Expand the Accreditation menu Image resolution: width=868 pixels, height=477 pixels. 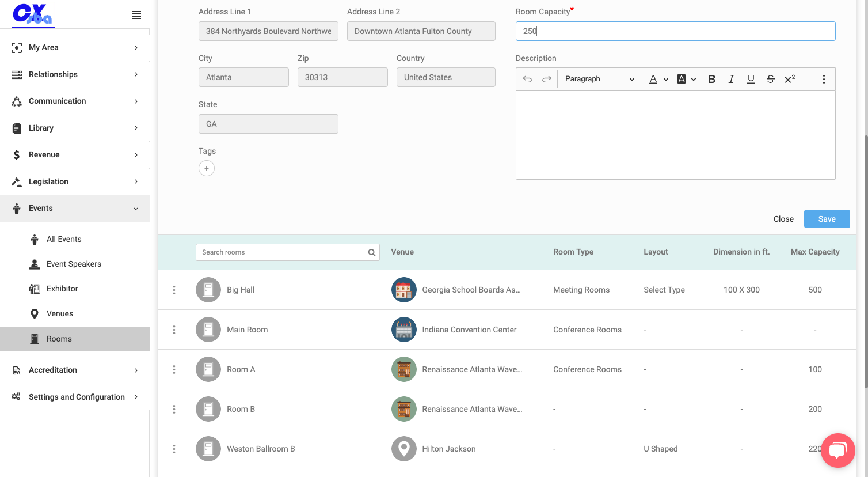click(x=75, y=370)
